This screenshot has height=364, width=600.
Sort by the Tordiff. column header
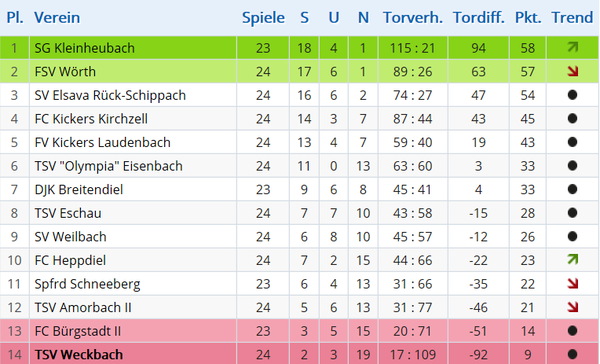479,18
